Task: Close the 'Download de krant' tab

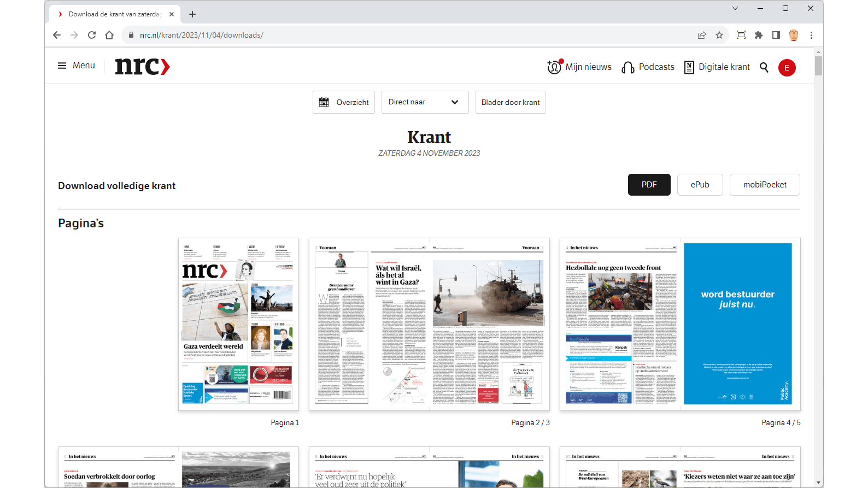Action: point(172,14)
